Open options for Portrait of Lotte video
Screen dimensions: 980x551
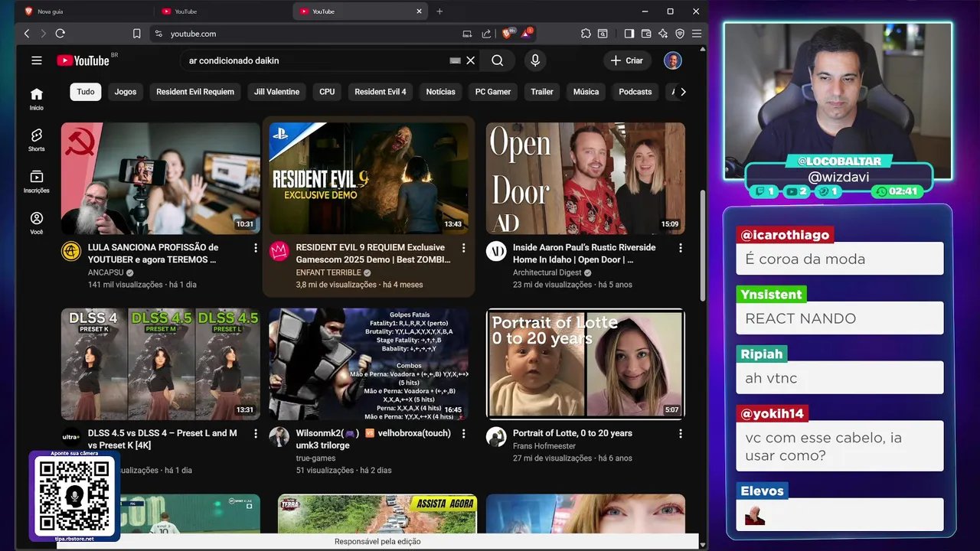(x=681, y=434)
